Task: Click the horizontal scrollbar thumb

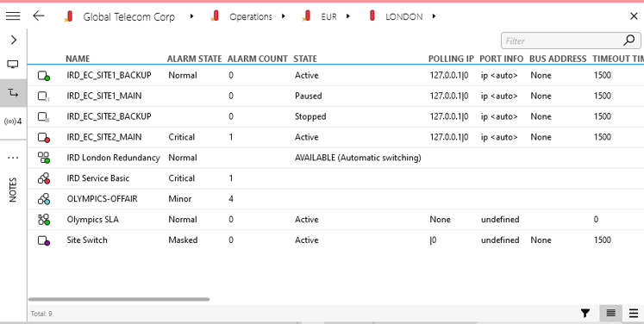Action: pyautogui.click(x=119, y=299)
